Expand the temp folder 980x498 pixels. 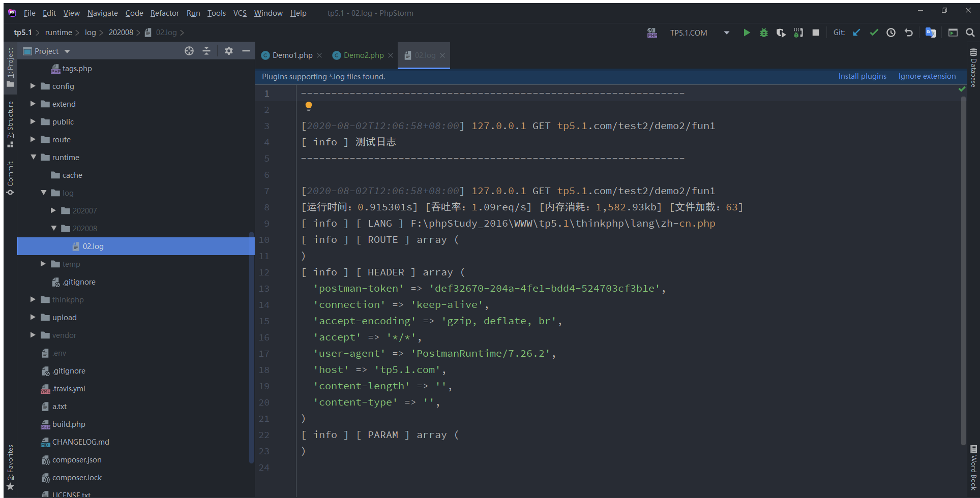pyautogui.click(x=43, y=264)
